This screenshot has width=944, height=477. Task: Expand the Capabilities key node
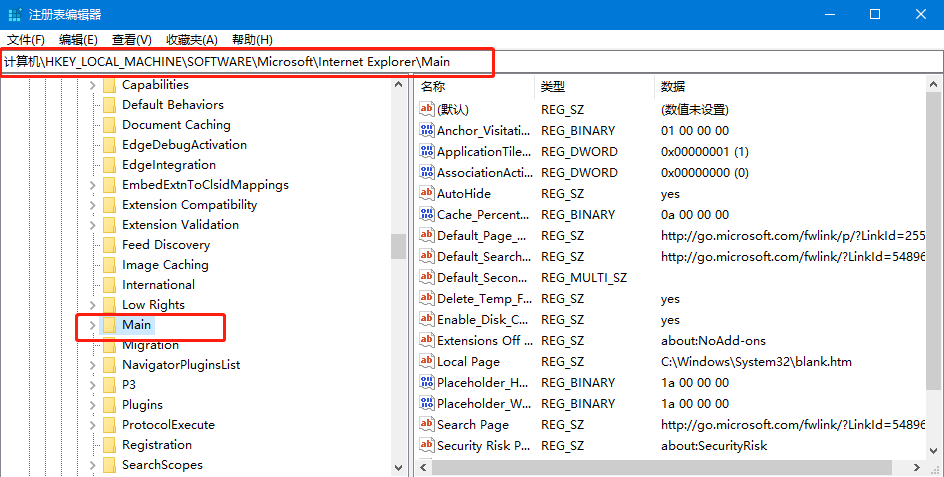pyautogui.click(x=92, y=85)
